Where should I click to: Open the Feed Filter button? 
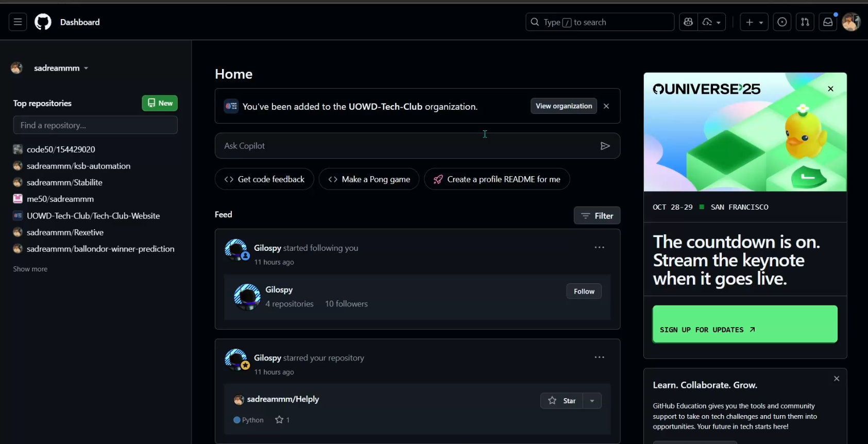(597, 216)
